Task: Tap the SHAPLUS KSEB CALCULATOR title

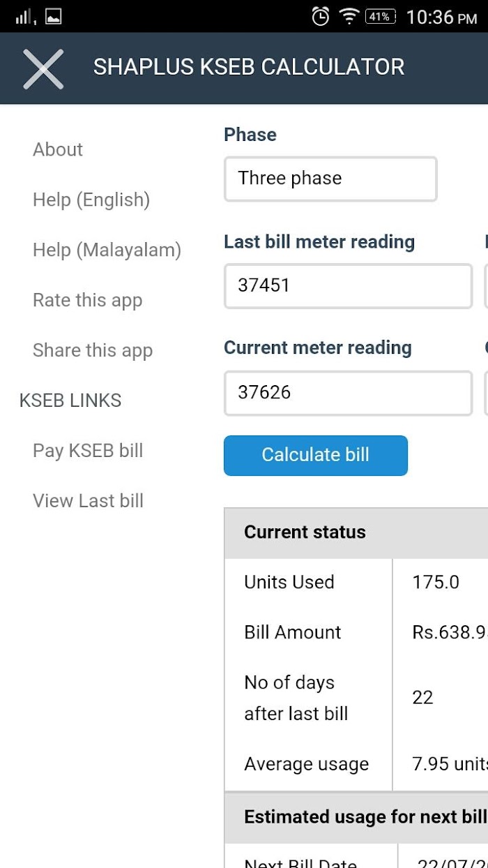Action: 249,67
